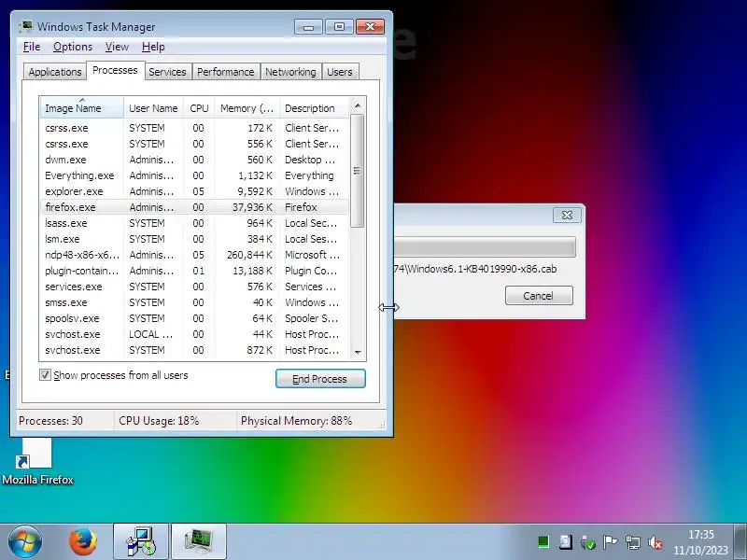Open the File menu
The image size is (747, 560).
(x=32, y=47)
